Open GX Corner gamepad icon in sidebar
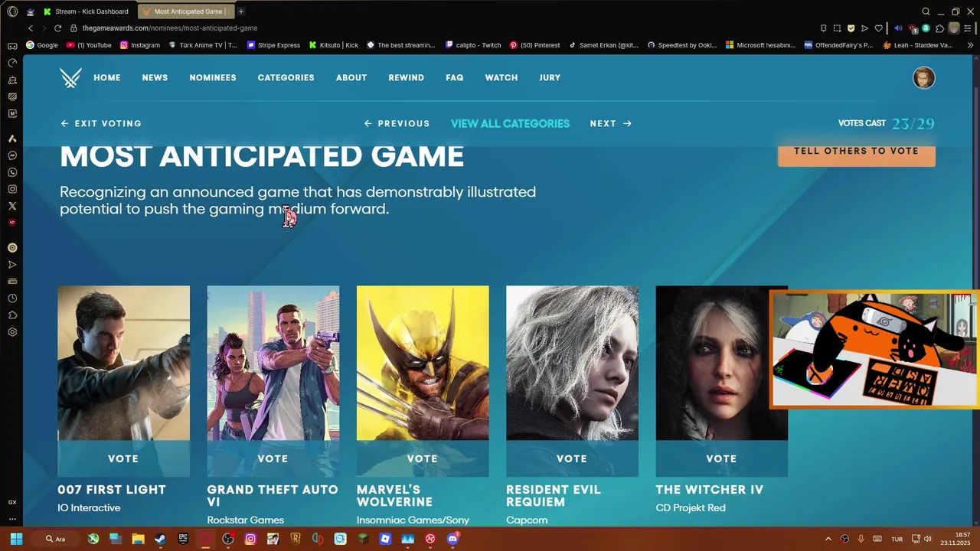980x551 pixels. point(12,46)
